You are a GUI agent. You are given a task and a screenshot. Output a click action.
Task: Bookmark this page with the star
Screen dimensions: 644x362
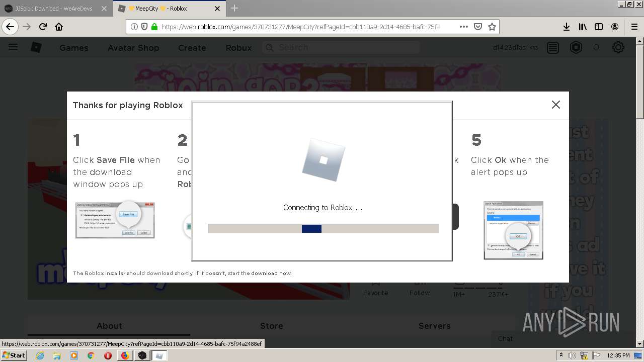click(492, 27)
